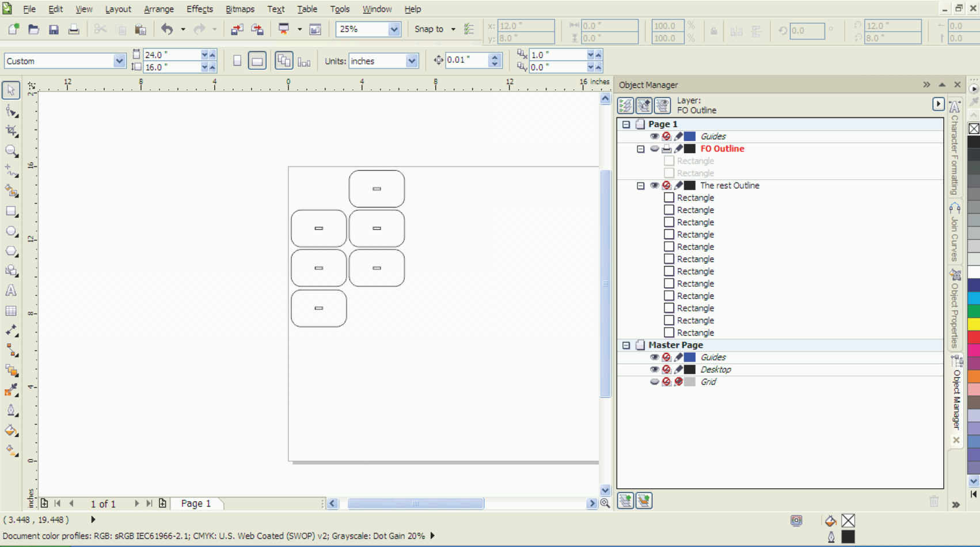Image resolution: width=980 pixels, height=547 pixels.
Task: Click the Save icon
Action: tap(54, 29)
